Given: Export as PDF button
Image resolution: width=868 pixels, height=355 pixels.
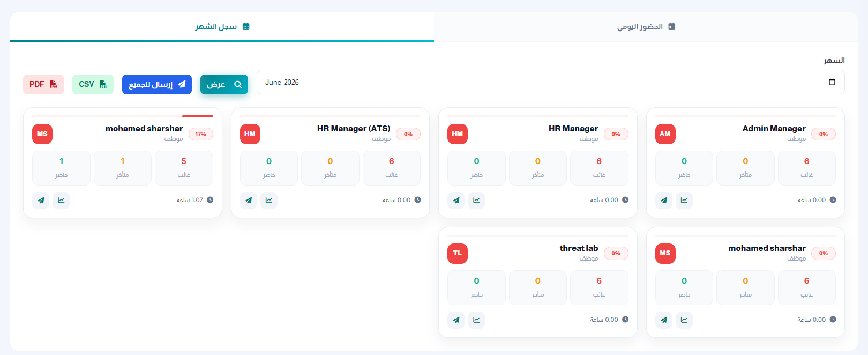Looking at the screenshot, I should point(43,84).
